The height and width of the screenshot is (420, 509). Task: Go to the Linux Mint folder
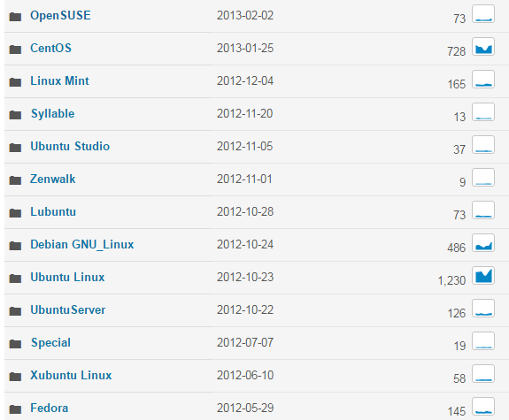click(59, 81)
